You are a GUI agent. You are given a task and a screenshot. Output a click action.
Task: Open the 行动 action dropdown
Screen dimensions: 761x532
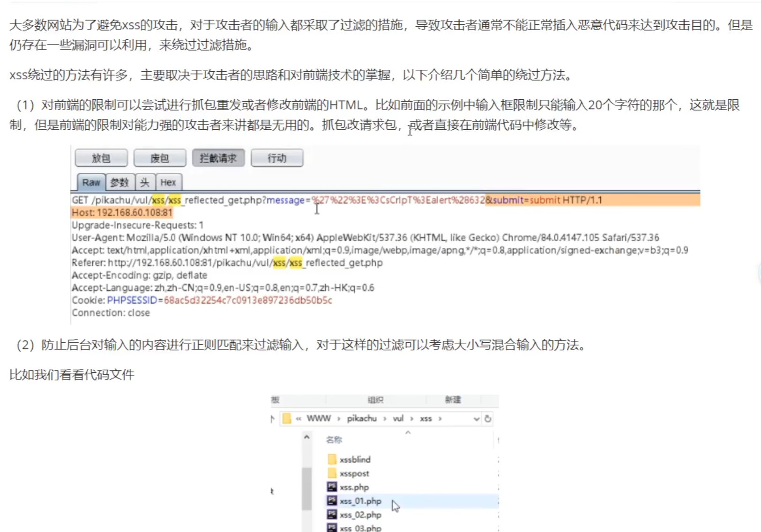coord(277,158)
